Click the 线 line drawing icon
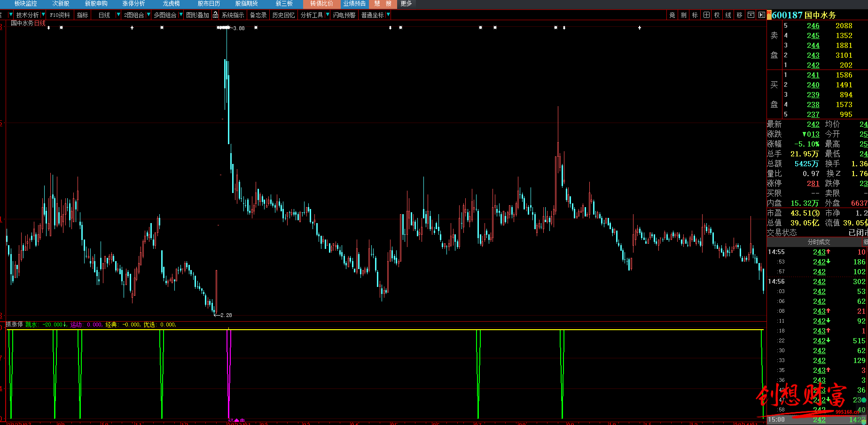The width and height of the screenshot is (868, 425). [x=728, y=15]
